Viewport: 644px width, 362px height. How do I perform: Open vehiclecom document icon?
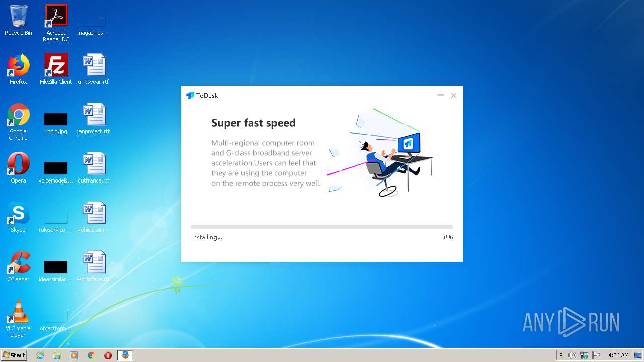94,217
